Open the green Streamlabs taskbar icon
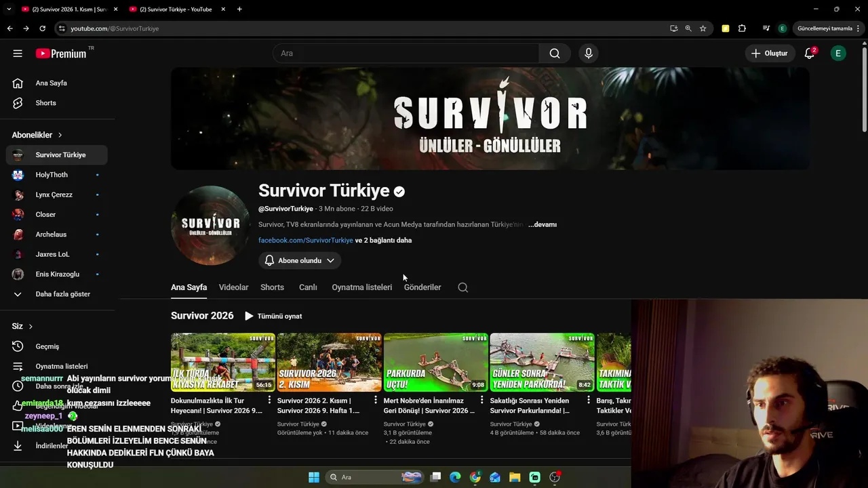 coord(534,477)
